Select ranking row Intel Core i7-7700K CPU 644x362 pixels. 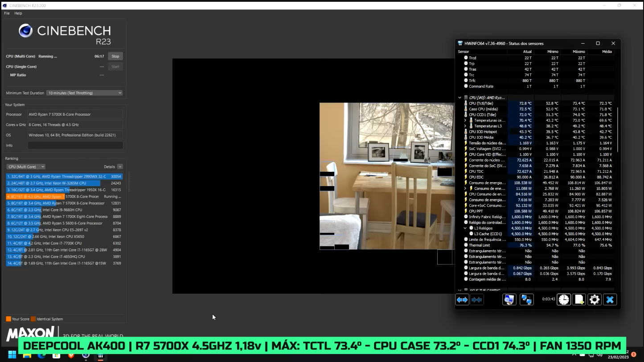tap(64, 243)
